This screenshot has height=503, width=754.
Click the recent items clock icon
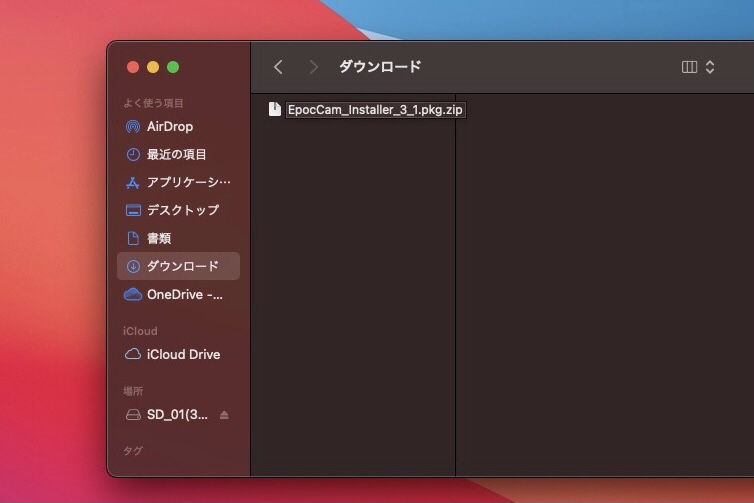[133, 154]
